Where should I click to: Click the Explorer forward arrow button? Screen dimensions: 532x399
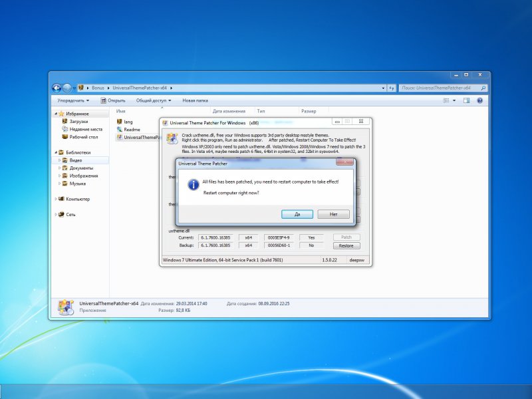pos(67,88)
